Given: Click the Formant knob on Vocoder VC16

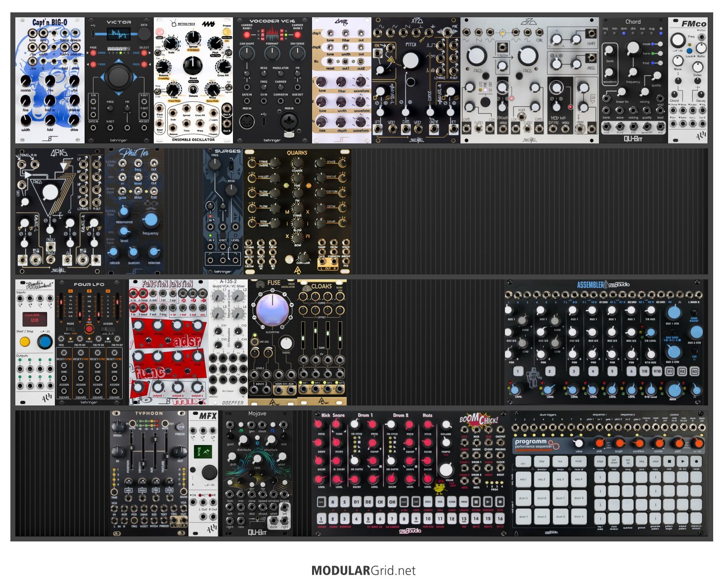Looking at the screenshot, I should 272,54.
